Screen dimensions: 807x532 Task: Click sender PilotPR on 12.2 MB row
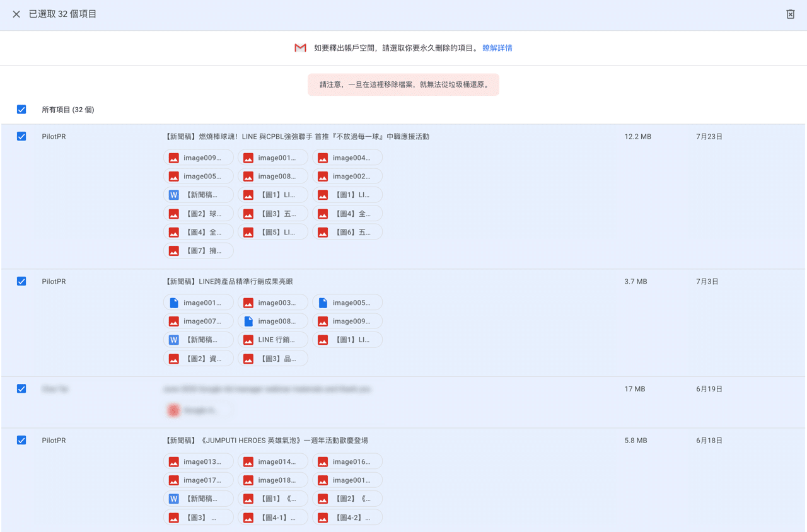[x=54, y=137]
